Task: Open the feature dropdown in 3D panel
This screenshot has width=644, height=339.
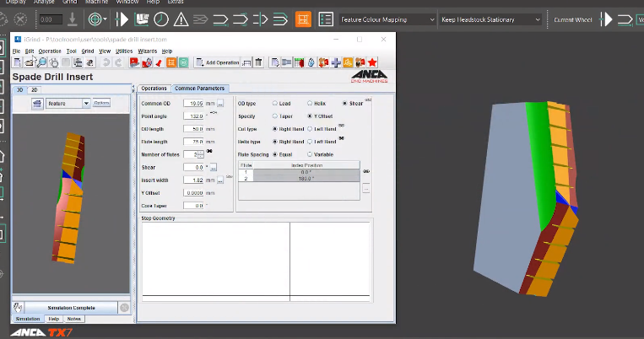Action: [x=68, y=104]
